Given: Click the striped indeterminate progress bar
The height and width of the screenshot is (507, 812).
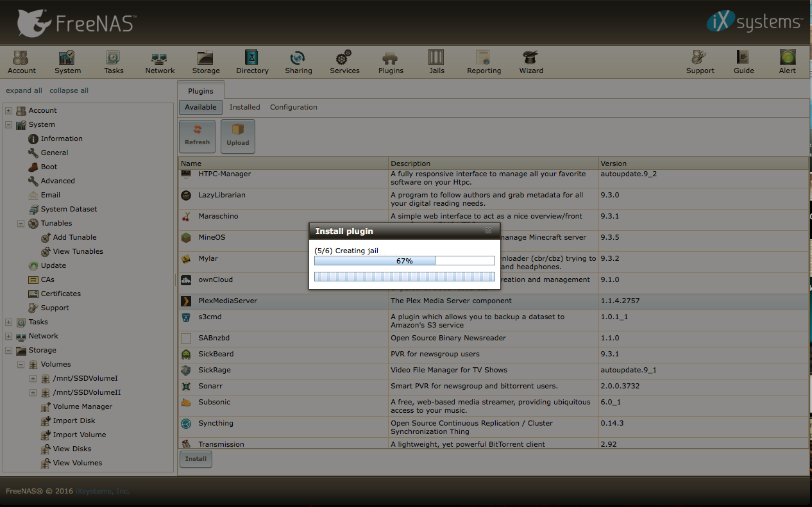Looking at the screenshot, I should (405, 276).
